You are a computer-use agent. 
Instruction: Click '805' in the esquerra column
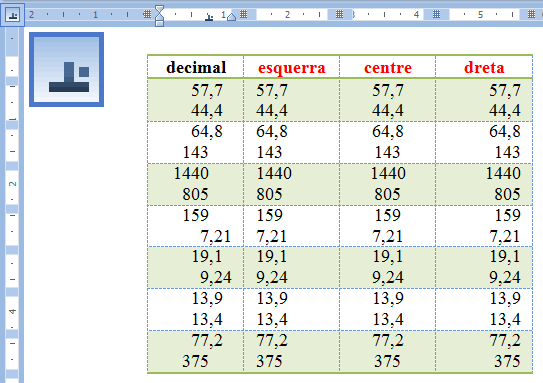pos(269,194)
